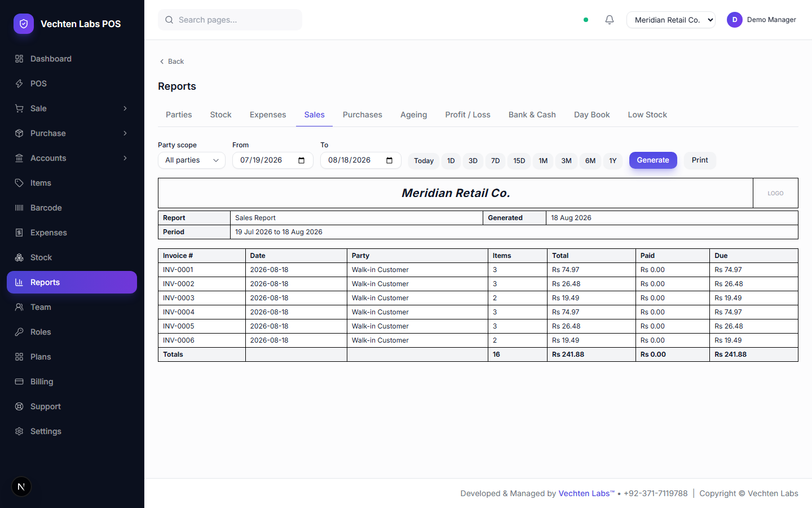Viewport: 812px width, 508px height.
Task: Open Settings gear in sidebar
Action: (19, 431)
